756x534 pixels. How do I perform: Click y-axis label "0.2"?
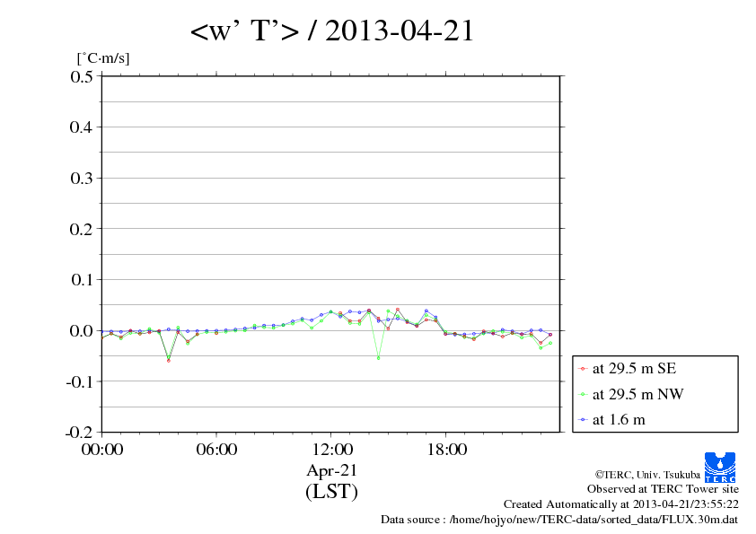[82, 229]
